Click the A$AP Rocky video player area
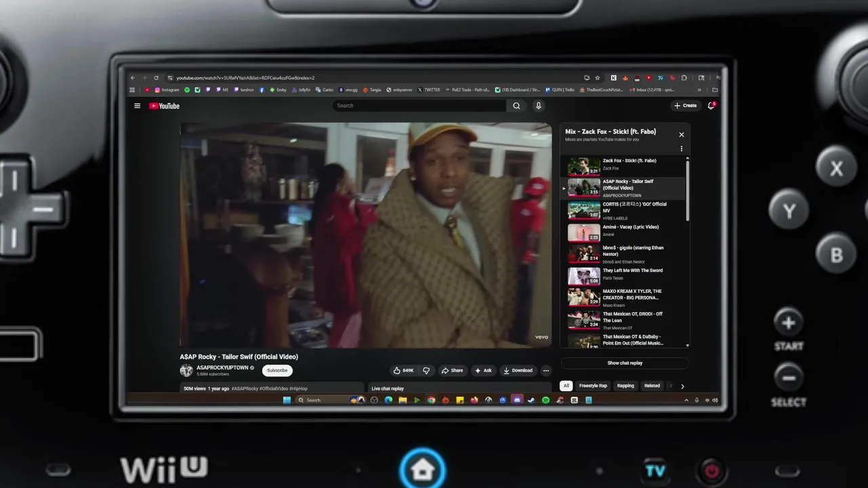The image size is (868, 488). 366,235
